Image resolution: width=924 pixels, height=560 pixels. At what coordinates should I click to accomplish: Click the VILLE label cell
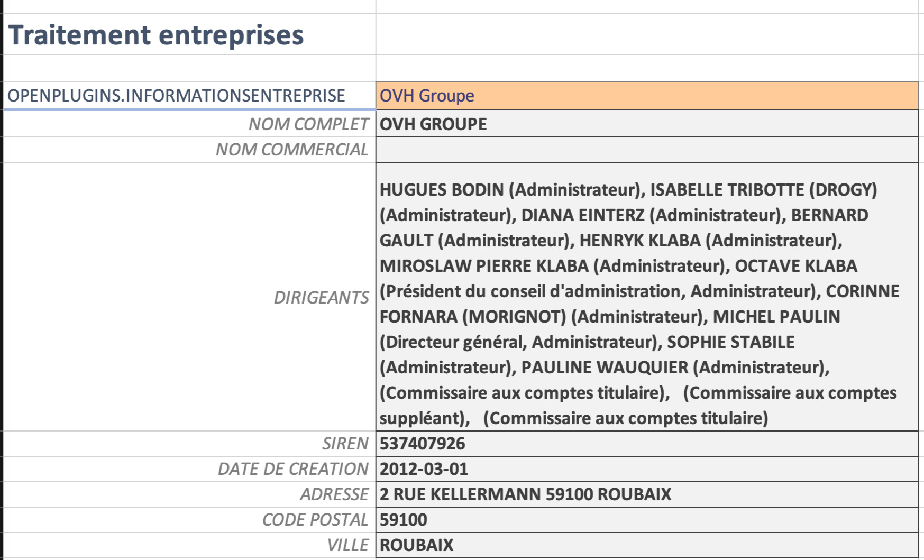(189, 545)
